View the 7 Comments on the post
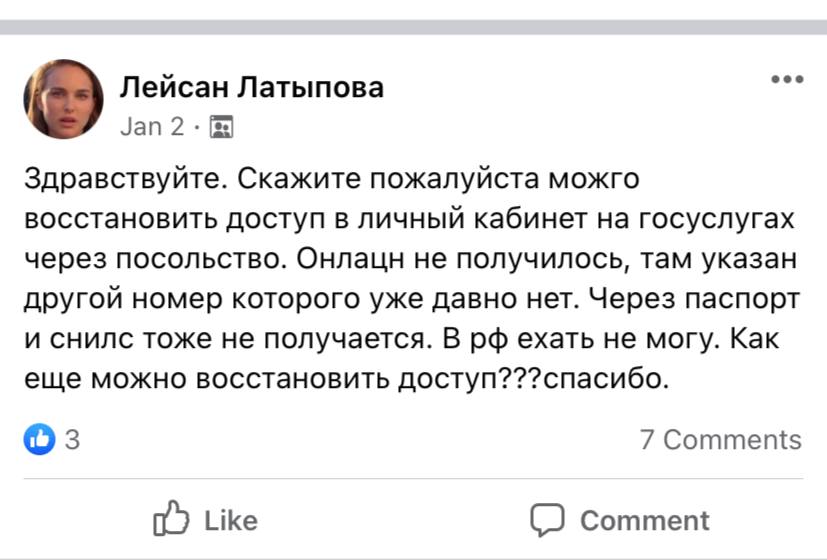The width and height of the screenshot is (827, 560). pyautogui.click(x=720, y=439)
